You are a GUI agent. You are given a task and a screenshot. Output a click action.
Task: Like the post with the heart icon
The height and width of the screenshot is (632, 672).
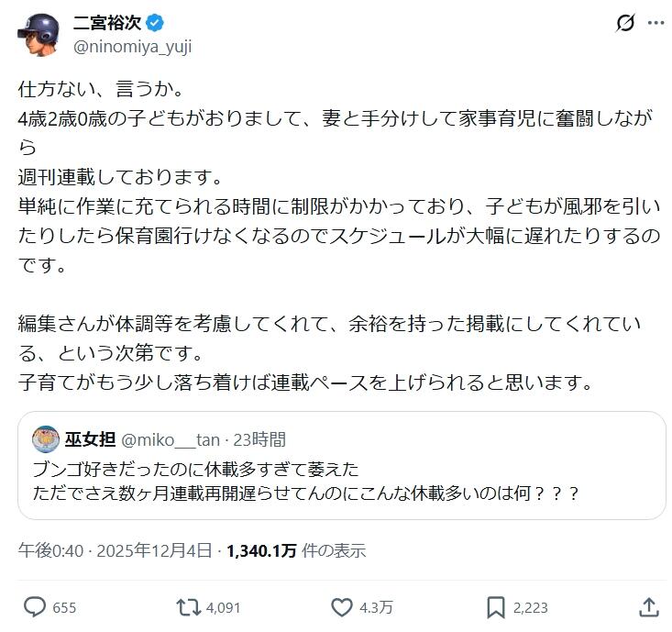[341, 607]
